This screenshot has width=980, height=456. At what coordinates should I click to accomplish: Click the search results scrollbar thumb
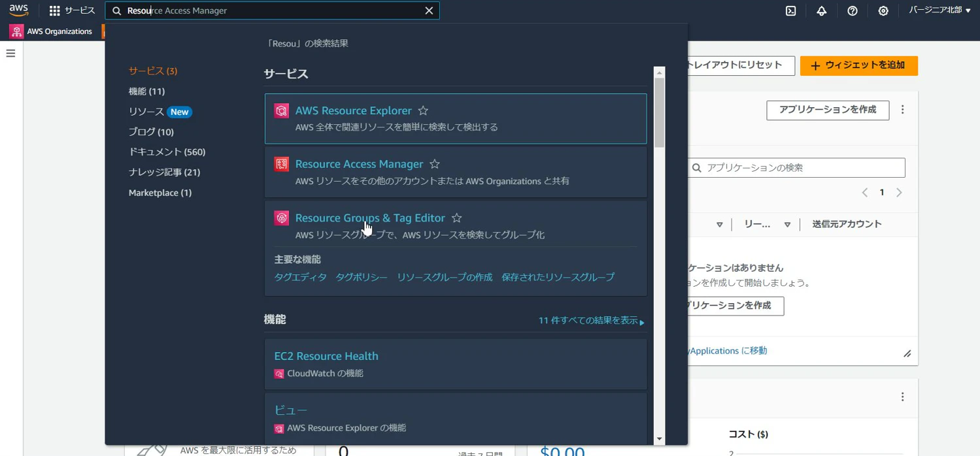click(659, 112)
